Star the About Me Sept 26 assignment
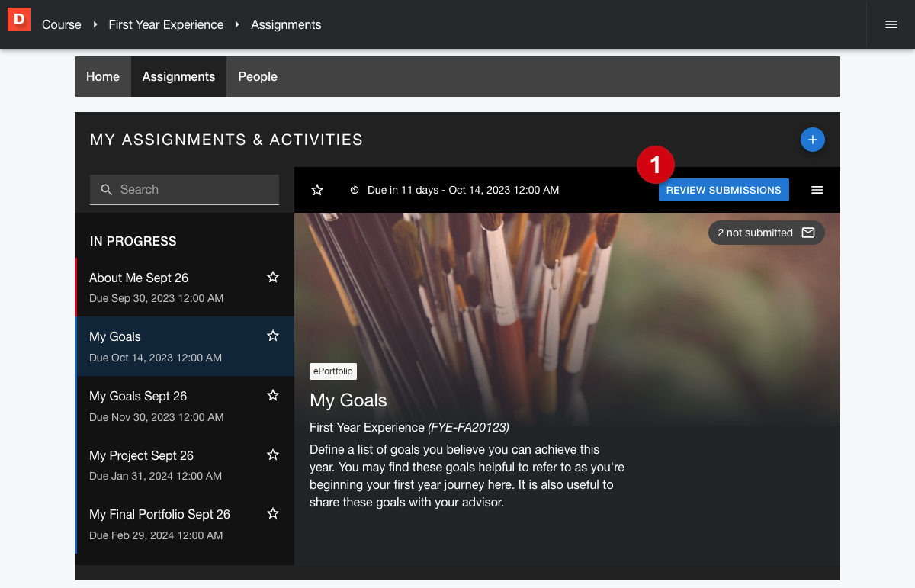Screen dimensions: 915x588 tap(273, 277)
